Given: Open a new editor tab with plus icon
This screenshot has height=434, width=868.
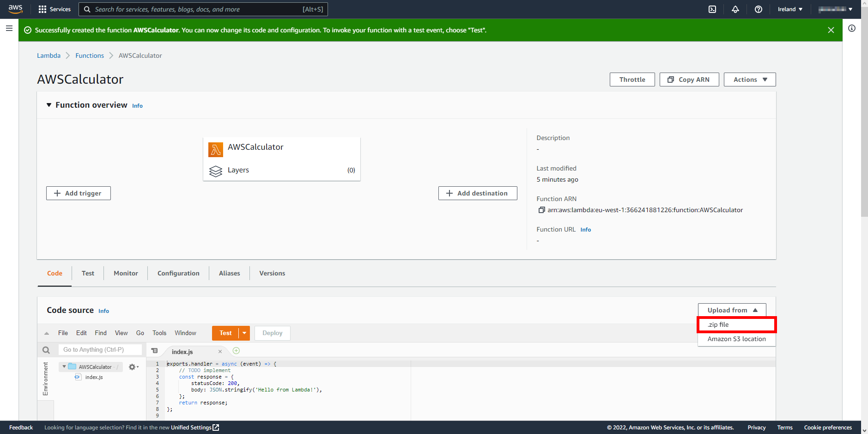Looking at the screenshot, I should pos(236,351).
